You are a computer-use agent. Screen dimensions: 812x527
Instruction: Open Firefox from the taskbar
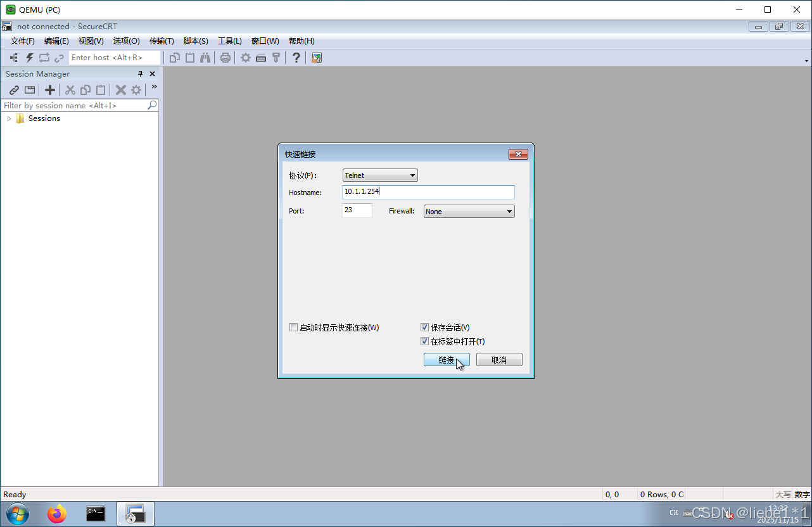(57, 514)
